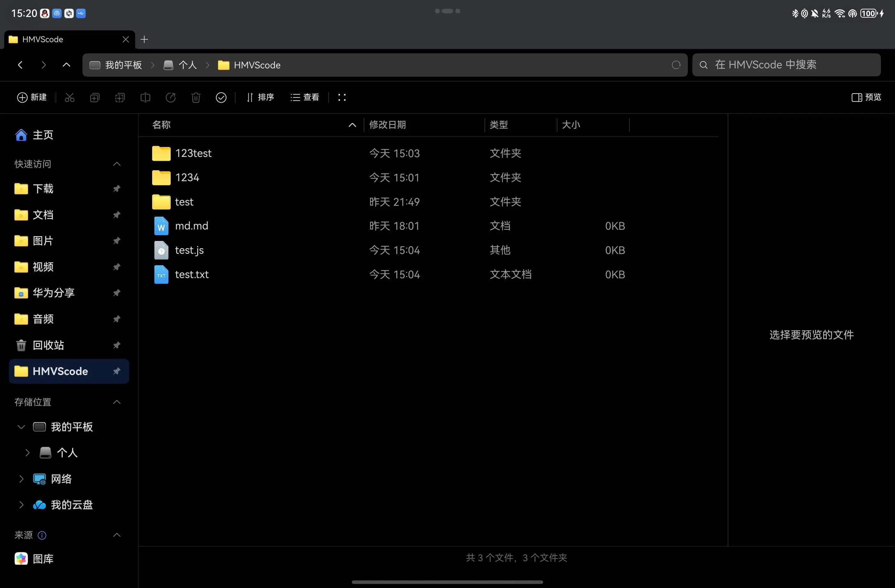Click the New (新建) button
Image resolution: width=895 pixels, height=588 pixels.
click(32, 97)
